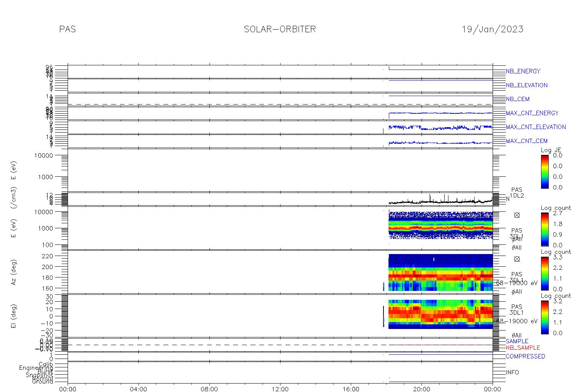581x392 pixels.
Task: Click the red NB_SAMPLE label
Action: click(x=523, y=347)
